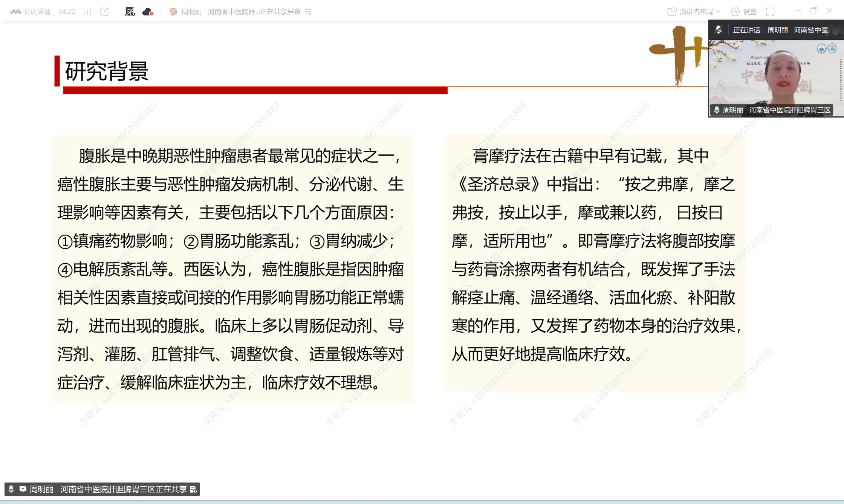This screenshot has height=504, width=844.
Task: Click the screen-share icon in the bottom bar
Action: (x=23, y=489)
